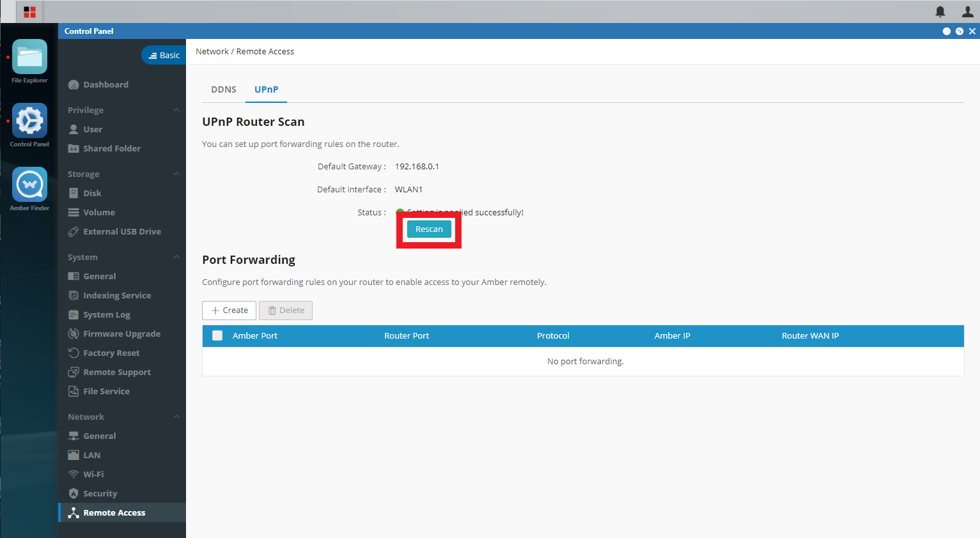Tick the select-all checkbox in Amber Port header
Screen dimensions: 980x538
(217, 335)
